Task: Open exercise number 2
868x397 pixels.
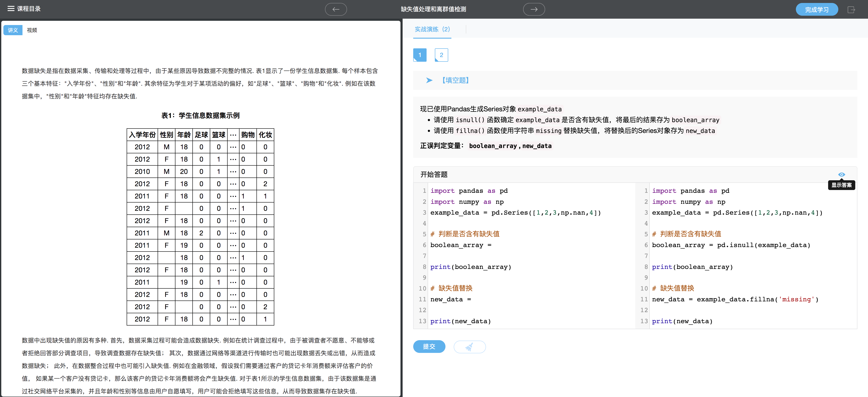Action: pos(441,55)
